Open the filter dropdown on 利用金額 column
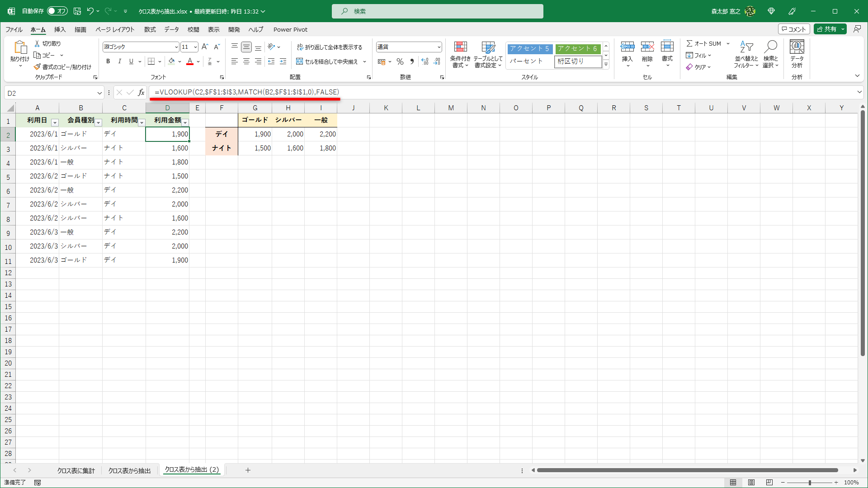868x488 pixels. coord(185,122)
